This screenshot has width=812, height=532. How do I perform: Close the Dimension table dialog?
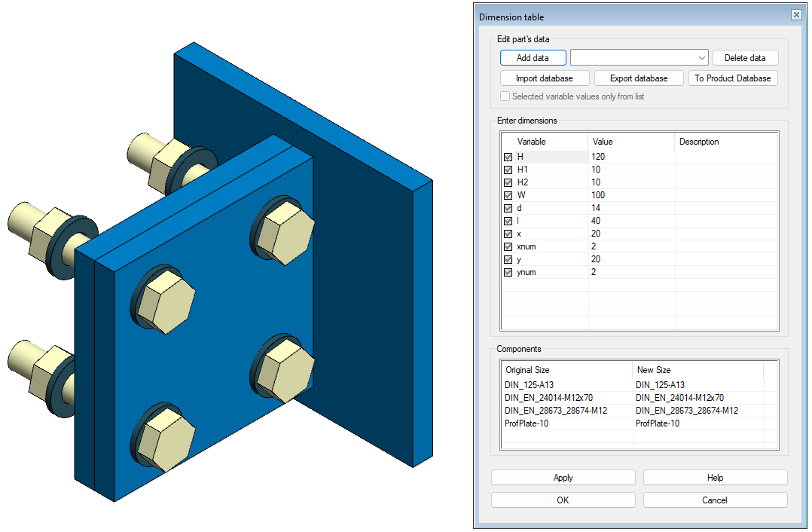795,16
